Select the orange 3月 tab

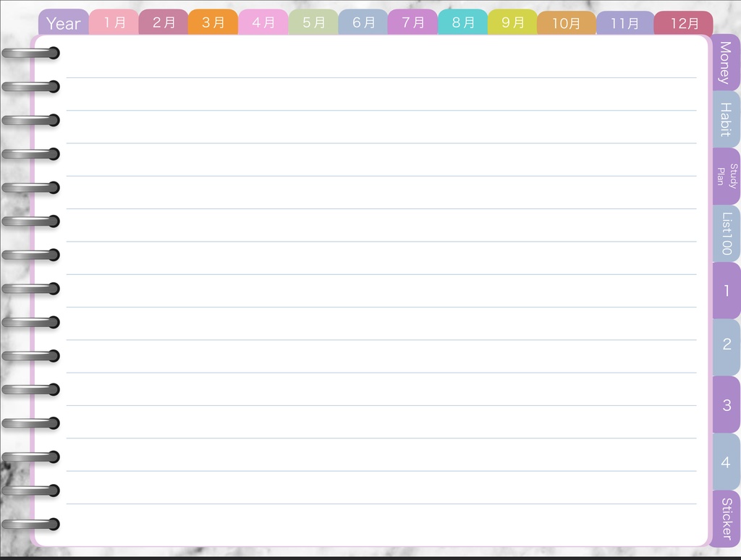click(213, 22)
